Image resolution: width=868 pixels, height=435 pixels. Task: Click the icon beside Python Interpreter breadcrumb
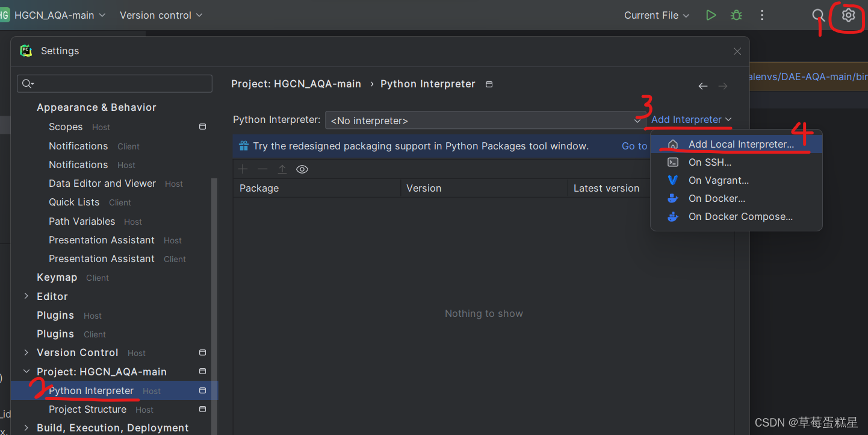(x=489, y=84)
